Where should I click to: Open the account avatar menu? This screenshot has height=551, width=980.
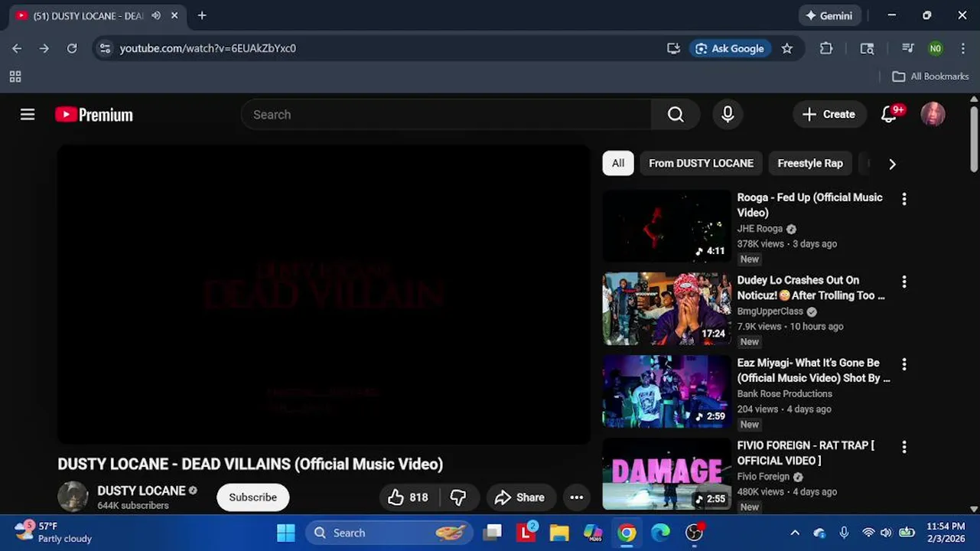933,115
